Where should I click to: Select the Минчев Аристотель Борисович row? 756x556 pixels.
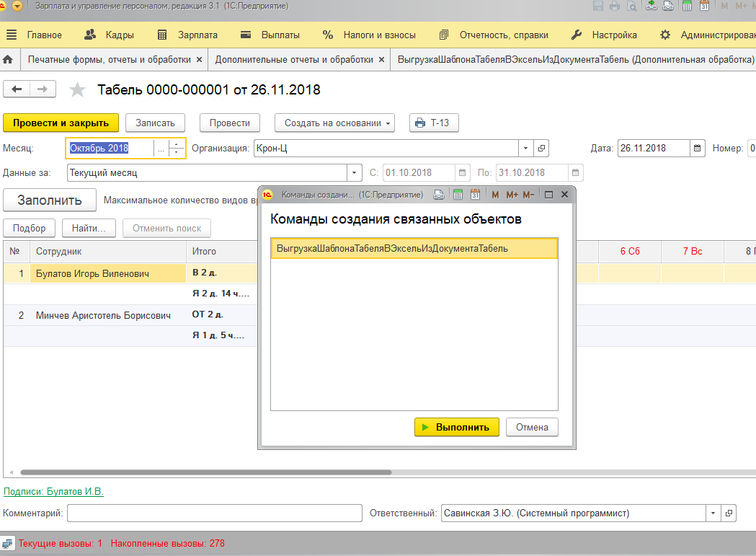(x=103, y=316)
